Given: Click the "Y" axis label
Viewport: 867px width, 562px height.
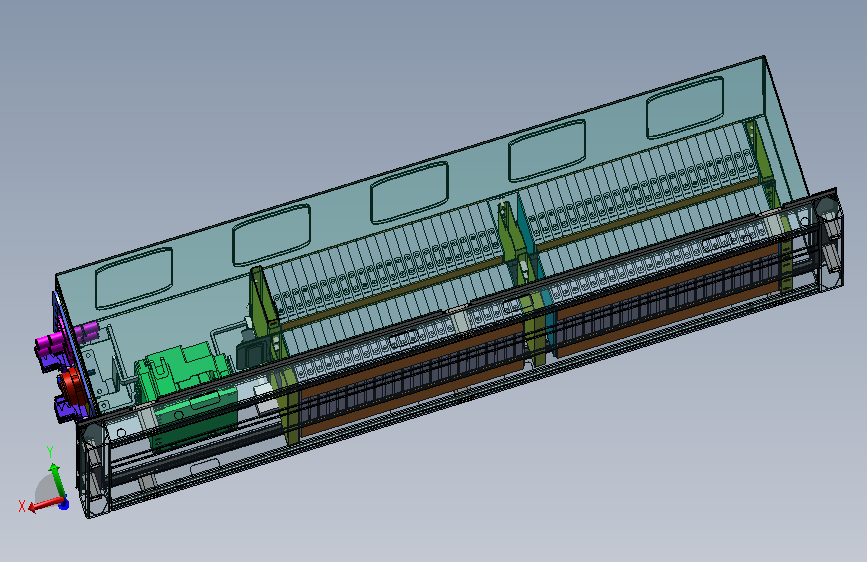Looking at the screenshot, I should point(50,452).
